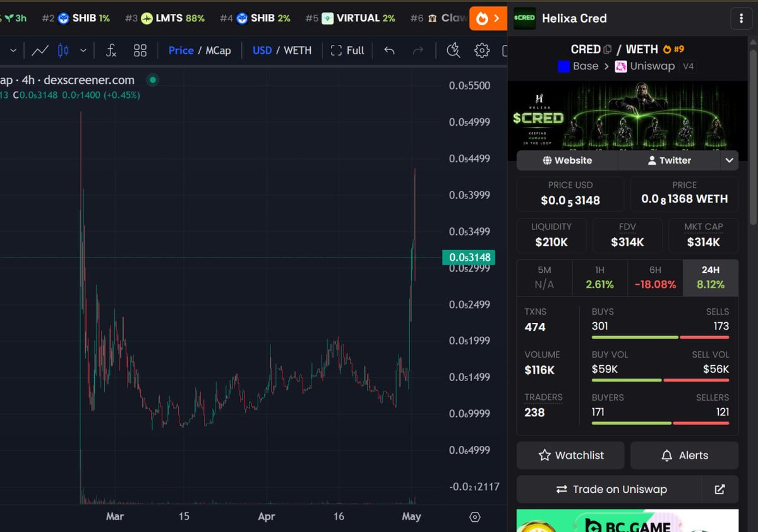758x532 pixels.
Task: Click PRICE USD $0.0₅3148 box
Action: pyautogui.click(x=570, y=193)
